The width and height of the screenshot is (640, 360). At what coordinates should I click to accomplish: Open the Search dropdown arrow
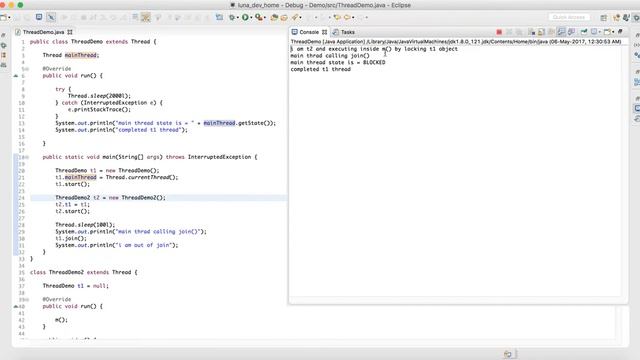(x=300, y=18)
